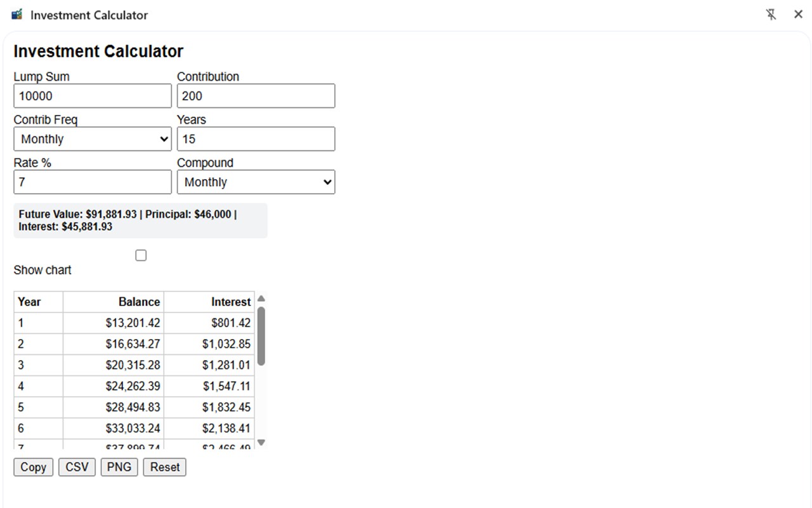Click the Lump Sum input field
812x508 pixels.
click(93, 96)
